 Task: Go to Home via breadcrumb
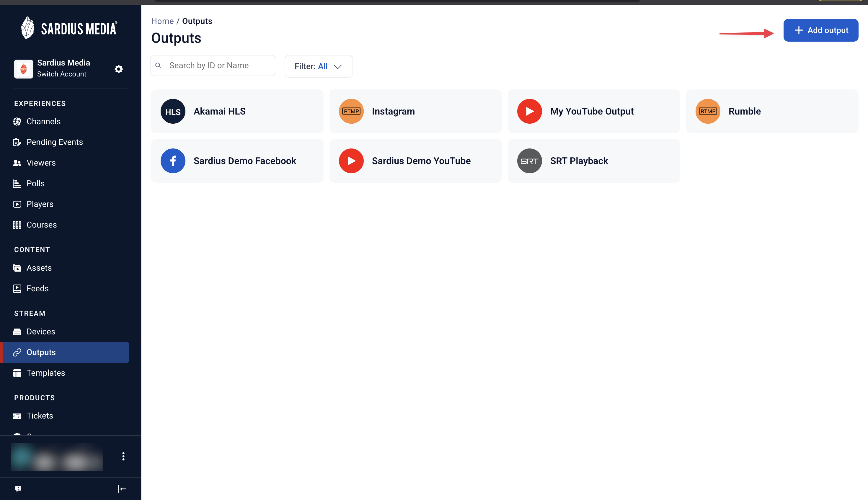coord(162,21)
